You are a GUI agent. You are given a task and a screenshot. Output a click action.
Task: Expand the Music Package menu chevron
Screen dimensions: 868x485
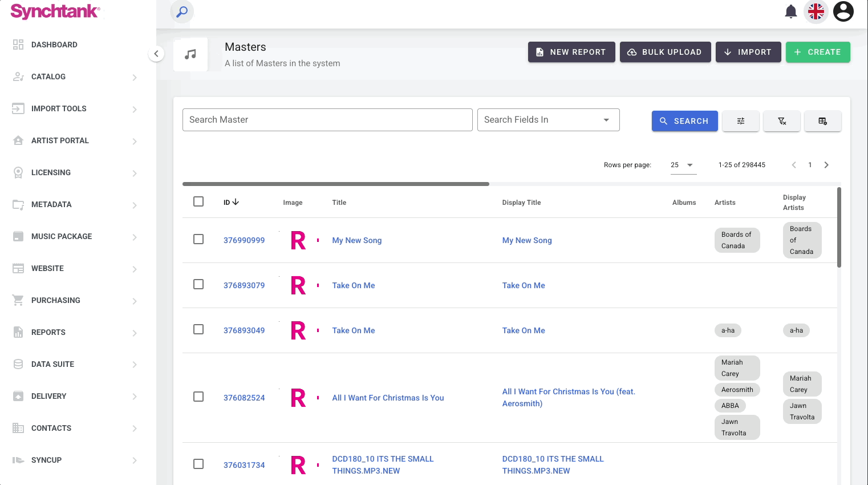click(x=135, y=237)
